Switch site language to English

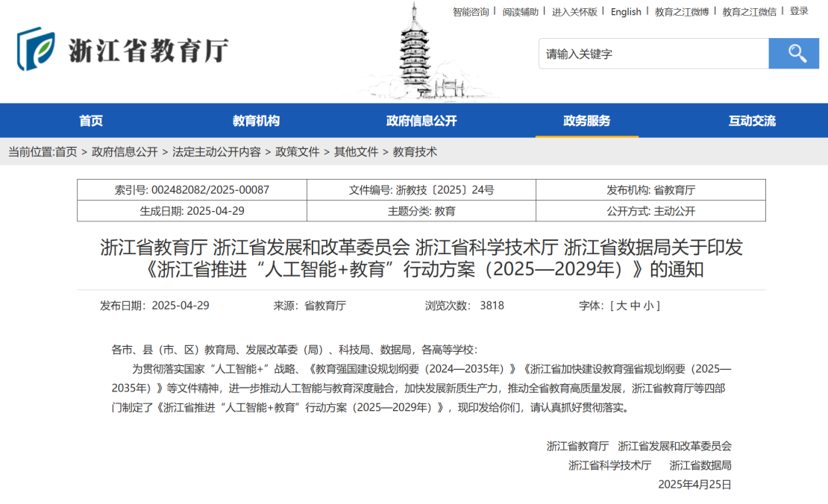pyautogui.click(x=626, y=12)
